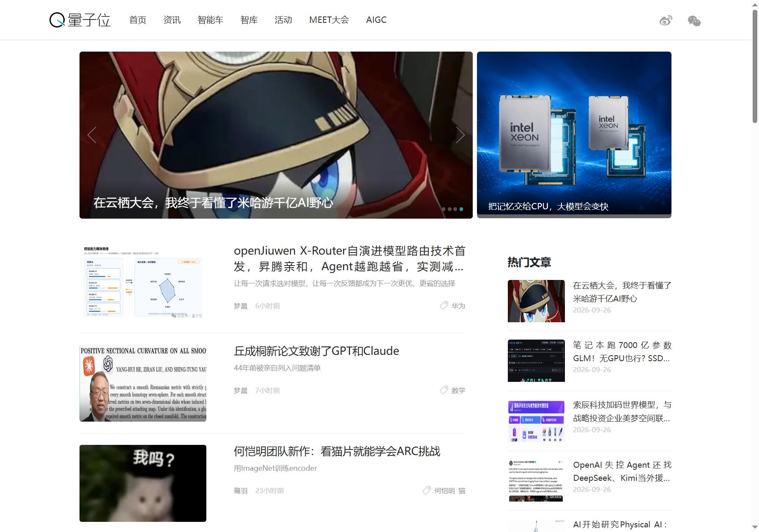Screen dimensions: 759x532
Task: Click hot list OpenAI tweet screenshot thumbnail
Action: point(536,480)
